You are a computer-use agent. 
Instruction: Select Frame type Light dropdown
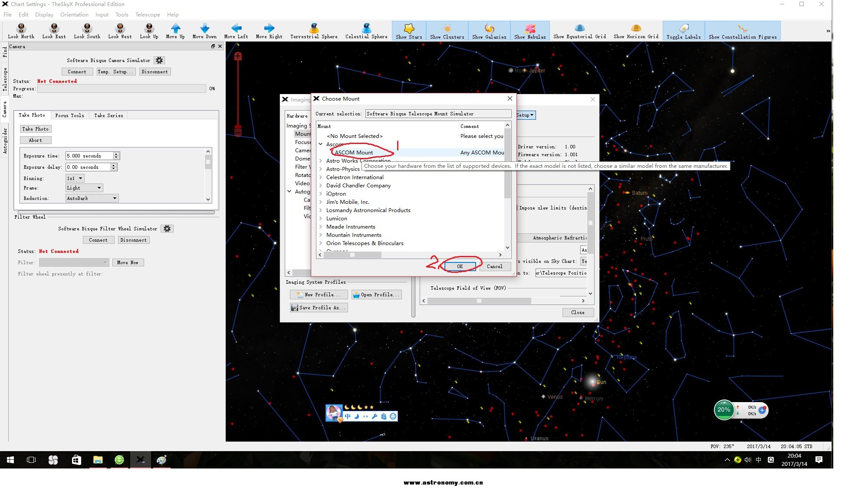point(83,188)
